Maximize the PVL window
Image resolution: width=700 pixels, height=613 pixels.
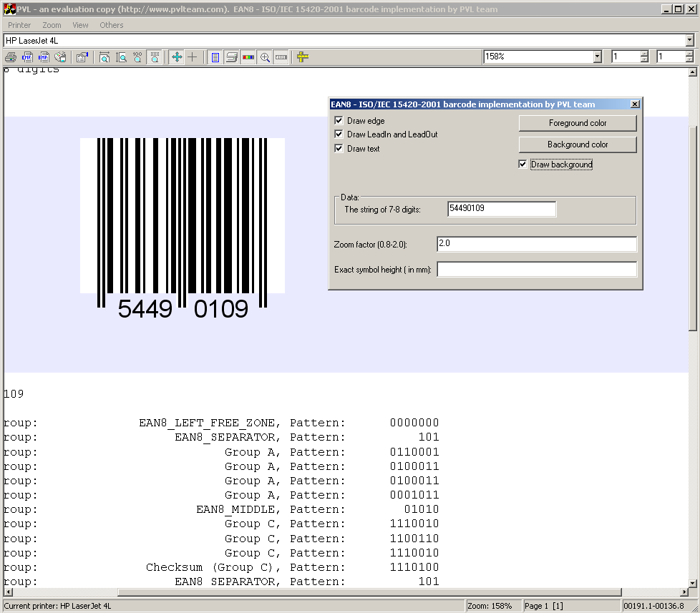pyautogui.click(x=678, y=9)
